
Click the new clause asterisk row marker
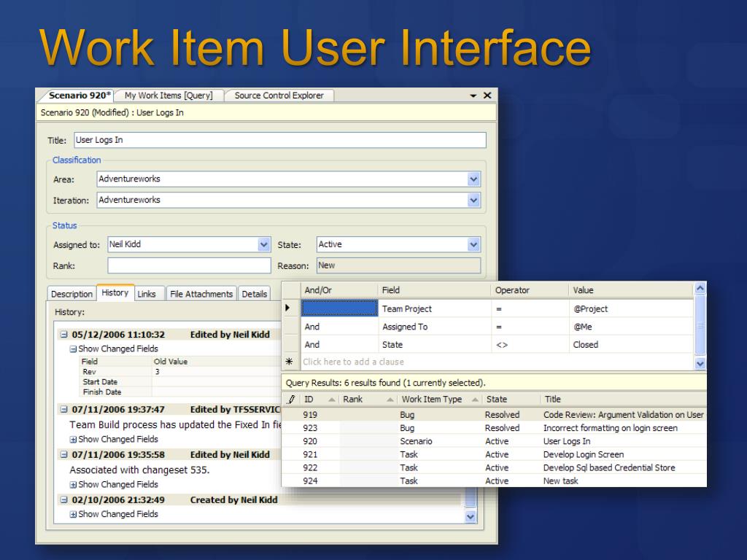(288, 362)
